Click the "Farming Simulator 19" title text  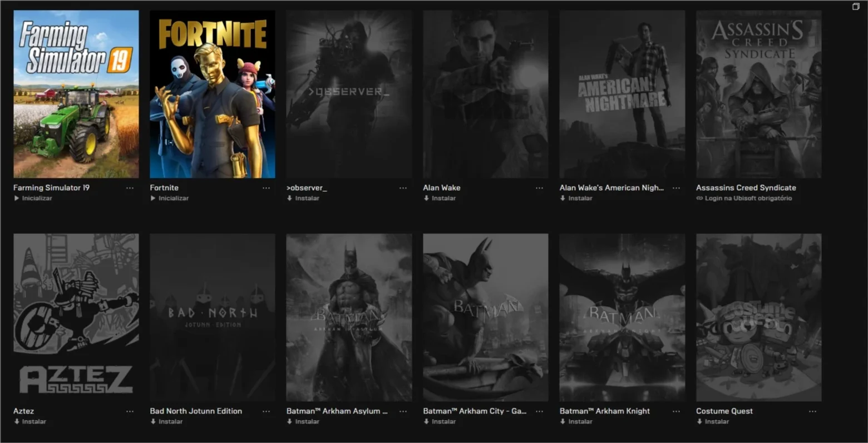pos(51,188)
